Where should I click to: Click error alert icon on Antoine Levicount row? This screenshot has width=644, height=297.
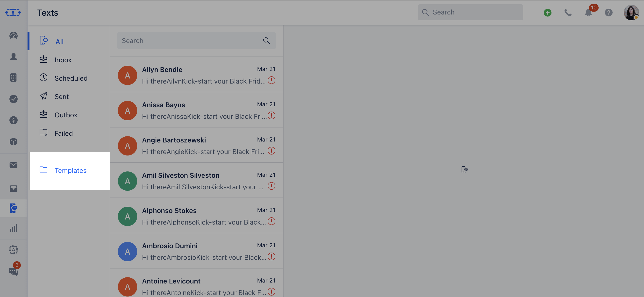tap(272, 292)
